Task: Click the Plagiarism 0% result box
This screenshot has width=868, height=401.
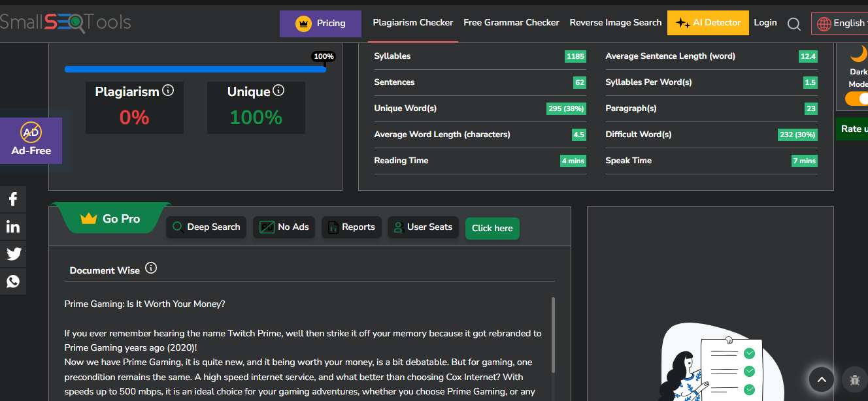Action: pos(135,108)
